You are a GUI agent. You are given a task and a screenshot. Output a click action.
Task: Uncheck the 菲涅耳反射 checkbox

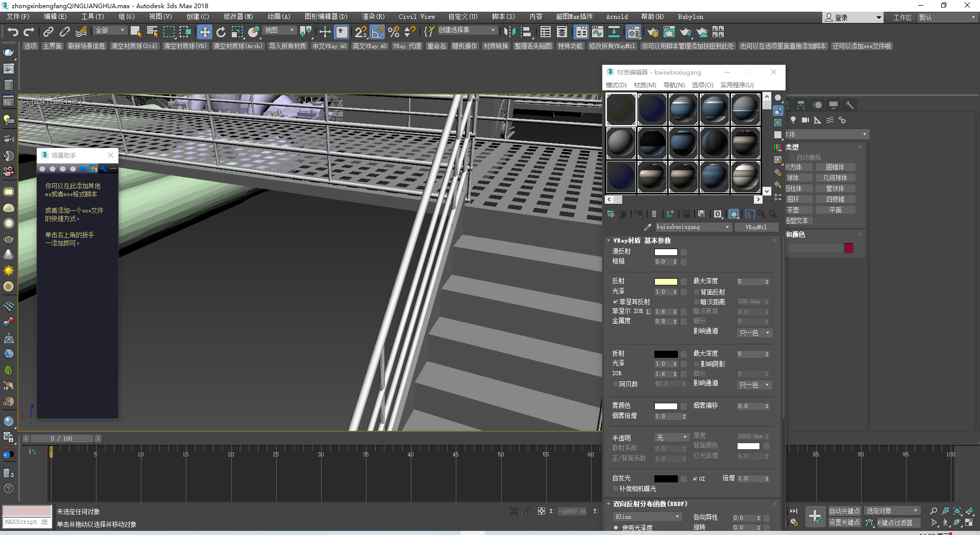(x=616, y=302)
